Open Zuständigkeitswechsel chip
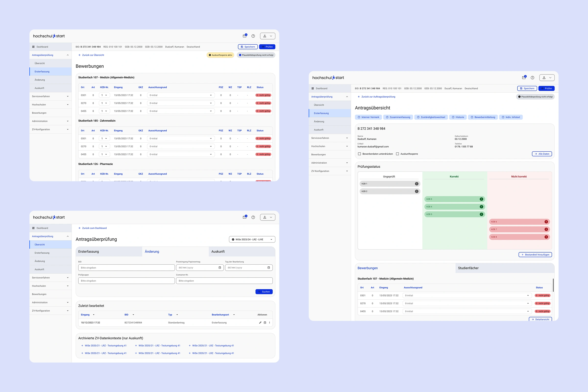Image resolution: width=588 pixels, height=392 pixels. (431, 117)
